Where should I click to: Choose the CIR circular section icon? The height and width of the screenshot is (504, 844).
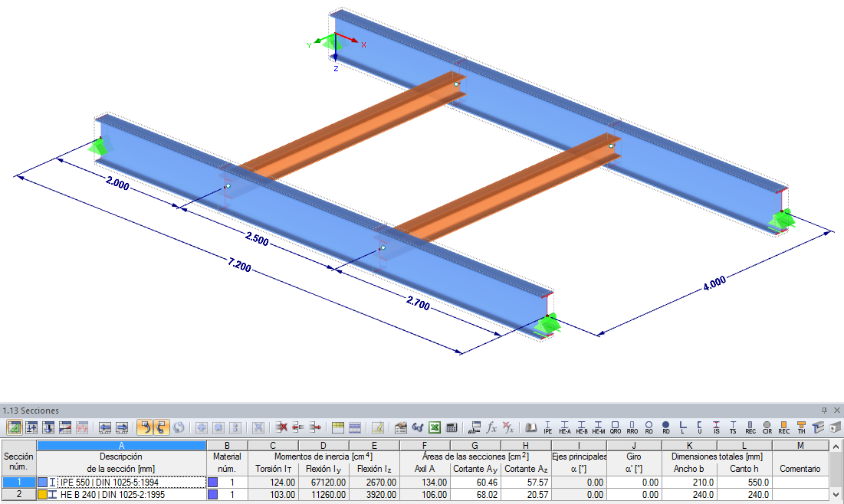pos(767,427)
